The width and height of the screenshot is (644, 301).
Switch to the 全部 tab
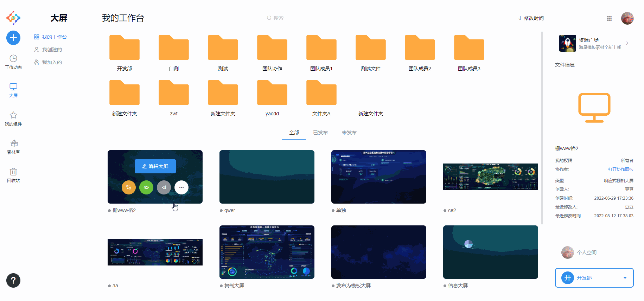[x=294, y=133]
